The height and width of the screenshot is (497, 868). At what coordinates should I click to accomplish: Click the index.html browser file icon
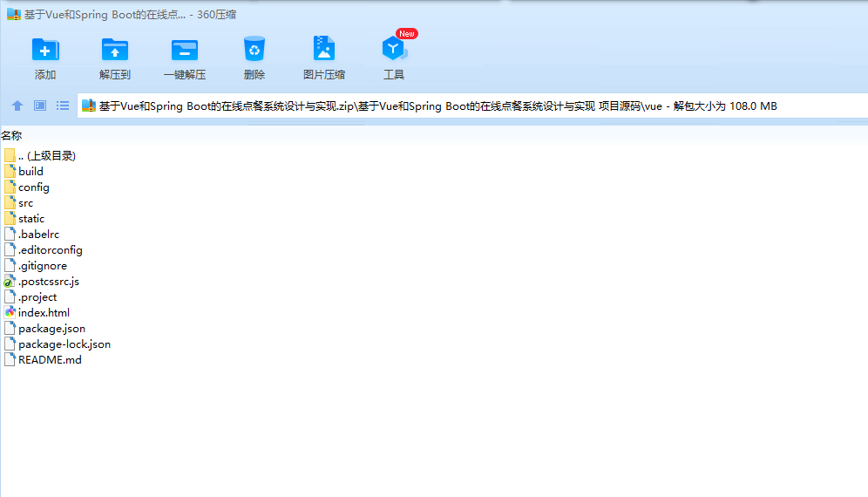[10, 312]
